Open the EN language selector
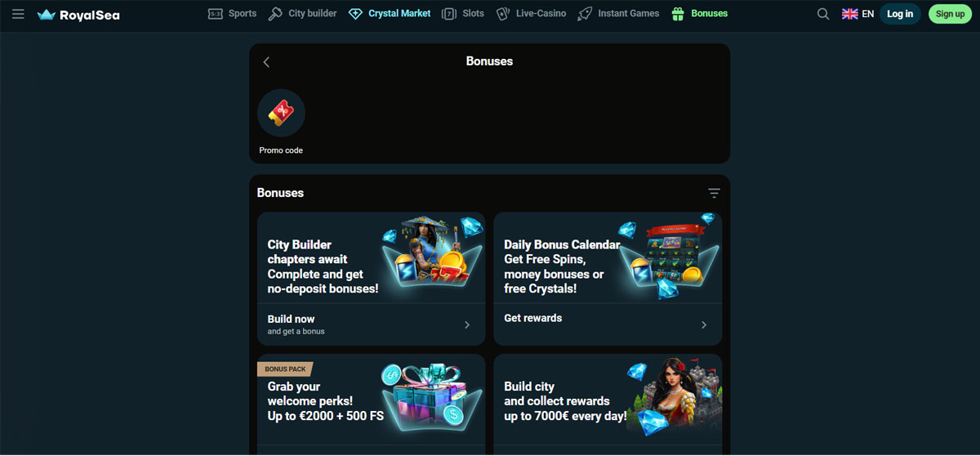This screenshot has width=980, height=456. 857,14
